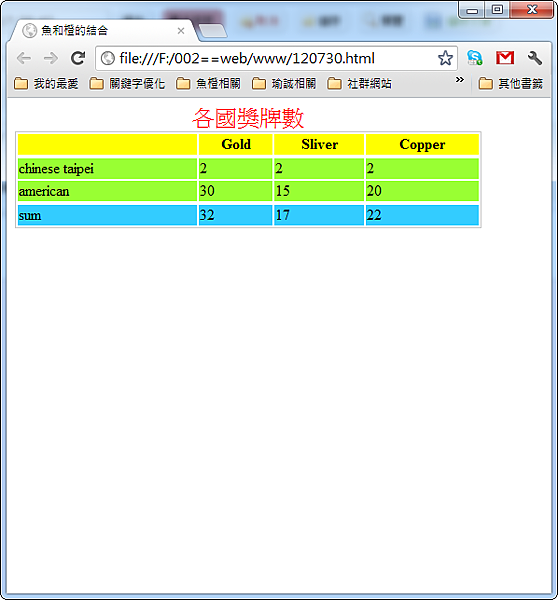
Task: Click the browser forward arrow
Action: (x=51, y=58)
